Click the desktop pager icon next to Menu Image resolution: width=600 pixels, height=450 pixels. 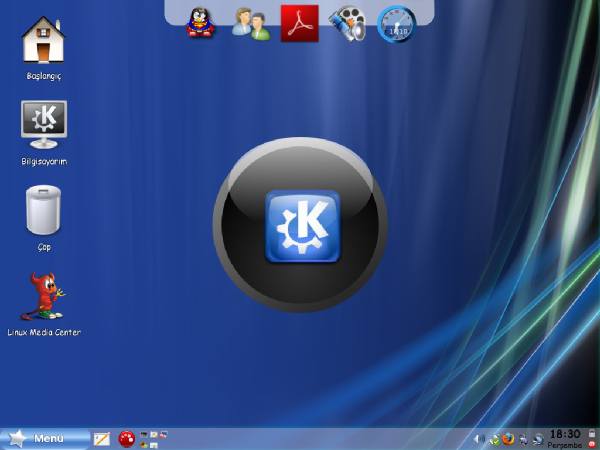tap(102, 439)
